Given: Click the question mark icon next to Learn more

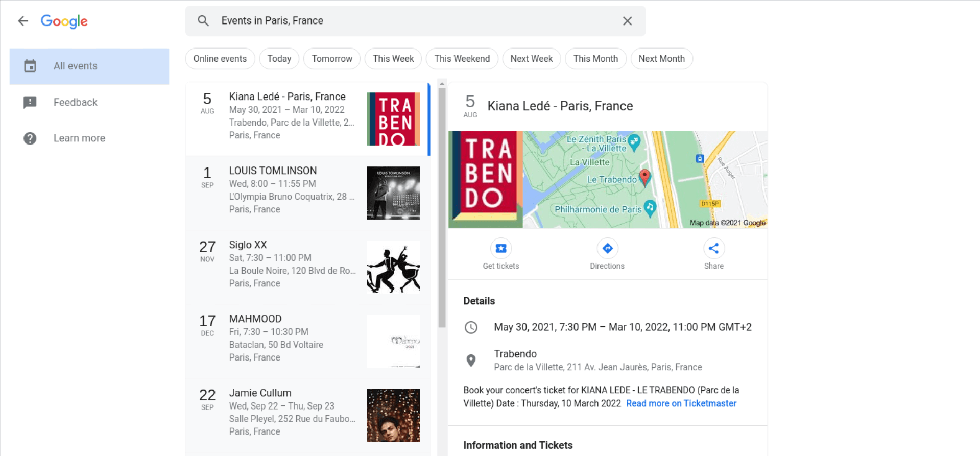Looking at the screenshot, I should click(x=30, y=138).
